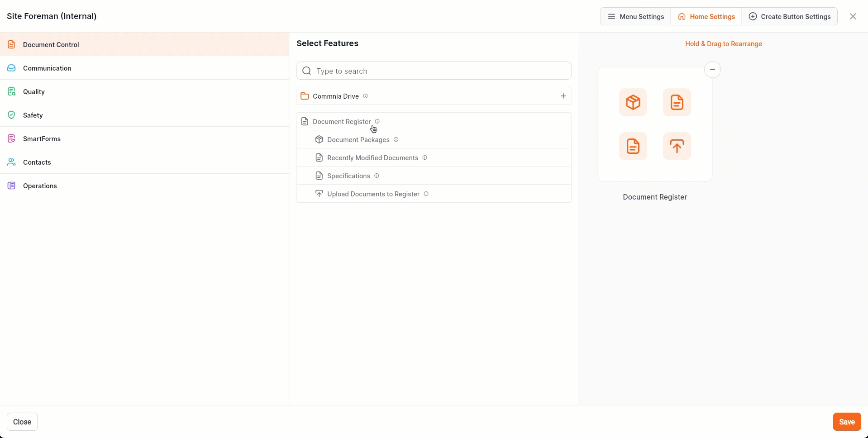This screenshot has height=438, width=868.
Task: Click the Close button at bottom left
Action: (x=22, y=422)
